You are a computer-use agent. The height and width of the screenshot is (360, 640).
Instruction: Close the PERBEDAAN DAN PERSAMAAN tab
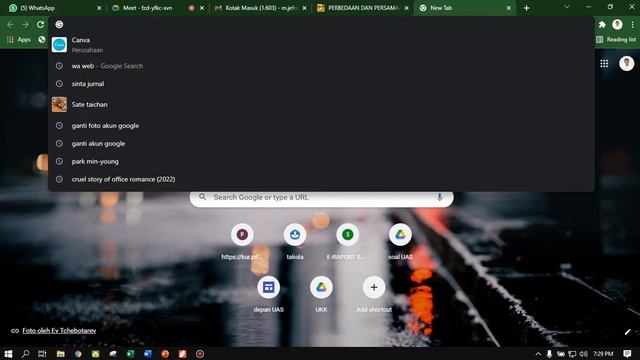pos(407,8)
